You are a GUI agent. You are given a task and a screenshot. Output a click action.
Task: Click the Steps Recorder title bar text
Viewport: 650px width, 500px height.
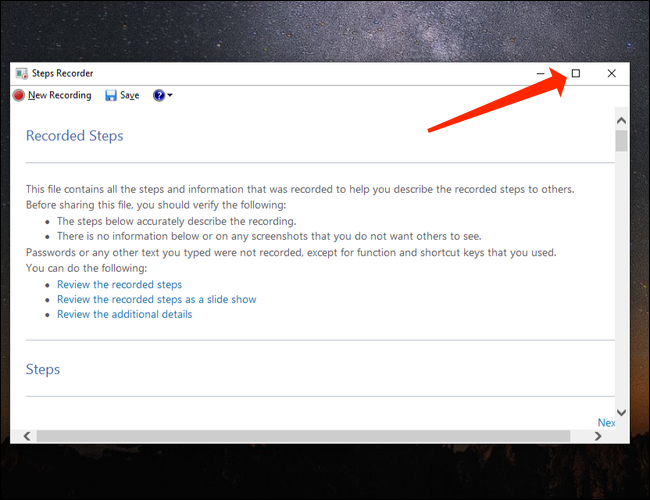tap(64, 73)
